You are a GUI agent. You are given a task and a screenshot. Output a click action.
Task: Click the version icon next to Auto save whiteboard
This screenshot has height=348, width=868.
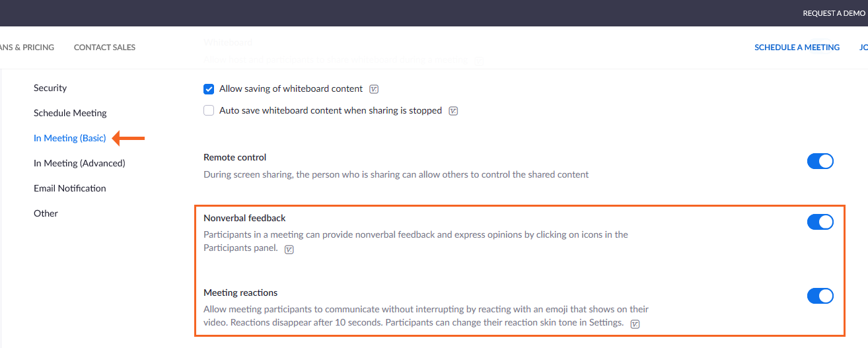[x=453, y=111]
